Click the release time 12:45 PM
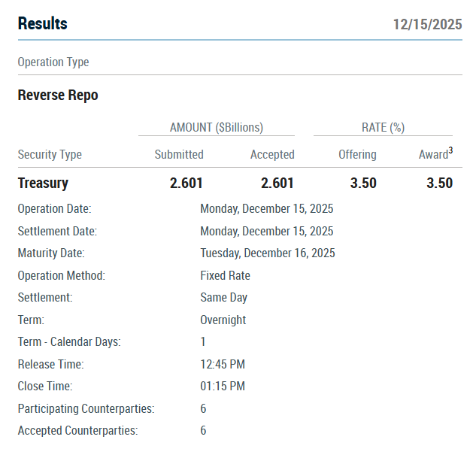Screen dimensions: 476x464 (223, 365)
